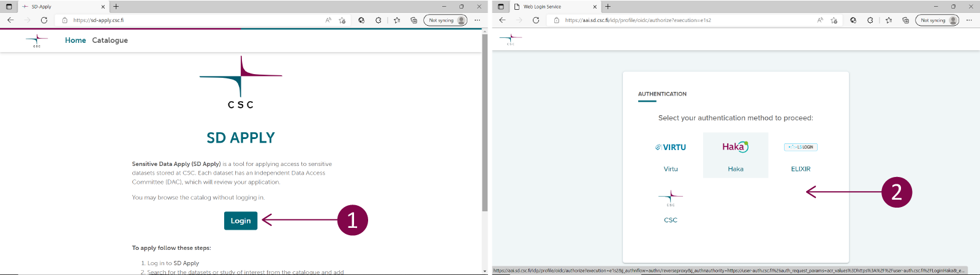The height and width of the screenshot is (275, 980).
Task: Open Collections in the Web Login Service window
Action: coord(905,20)
